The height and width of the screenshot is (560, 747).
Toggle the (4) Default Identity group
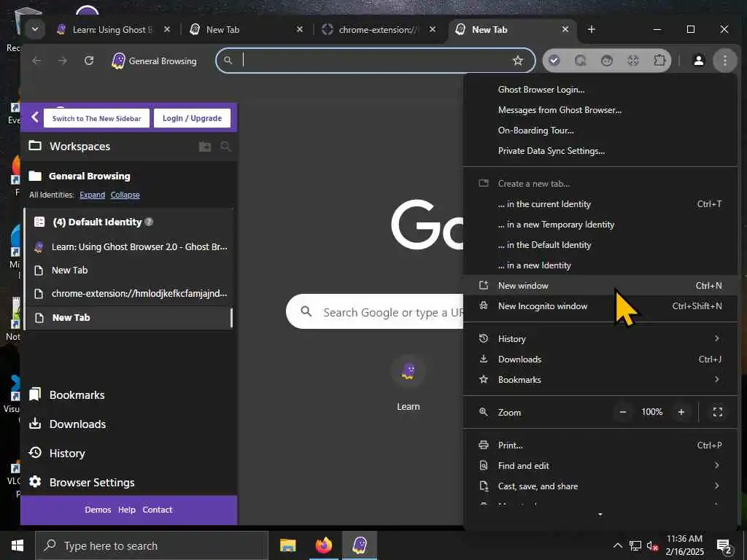[97, 222]
